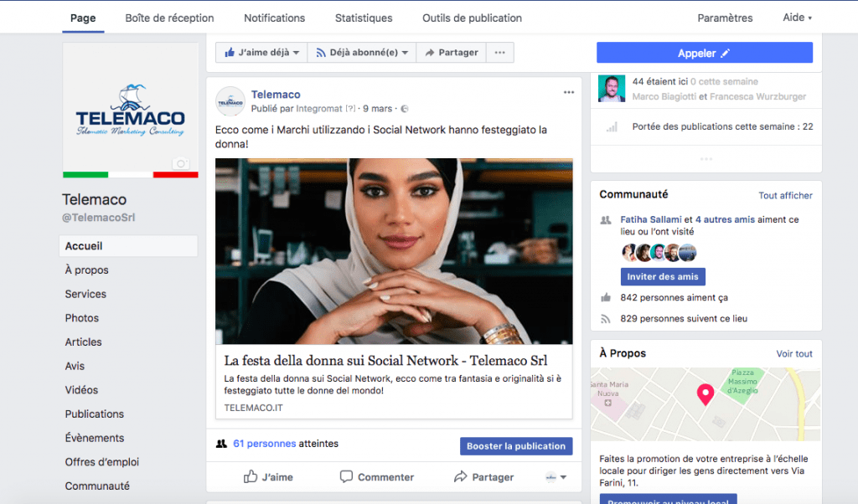The image size is (858, 504).
Task: Open Services in sidebar
Action: click(x=86, y=294)
